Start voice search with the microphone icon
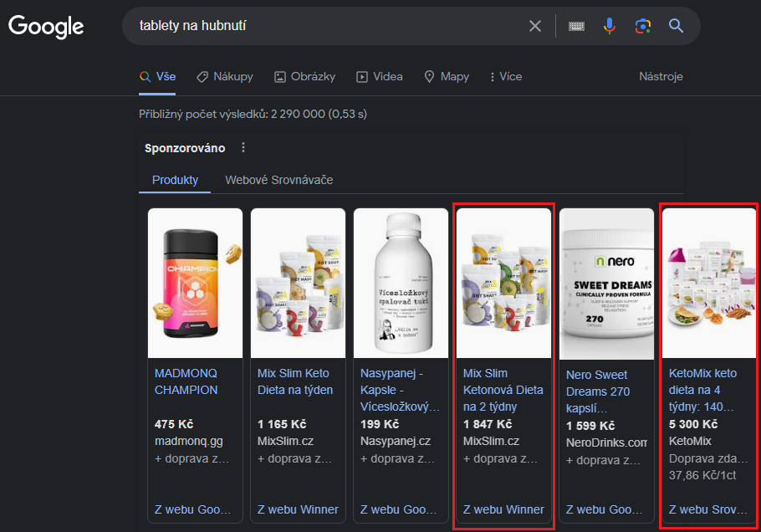 click(x=609, y=26)
